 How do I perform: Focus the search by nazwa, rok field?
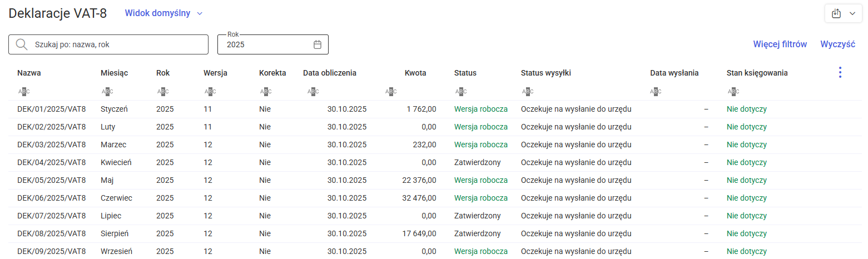point(117,45)
